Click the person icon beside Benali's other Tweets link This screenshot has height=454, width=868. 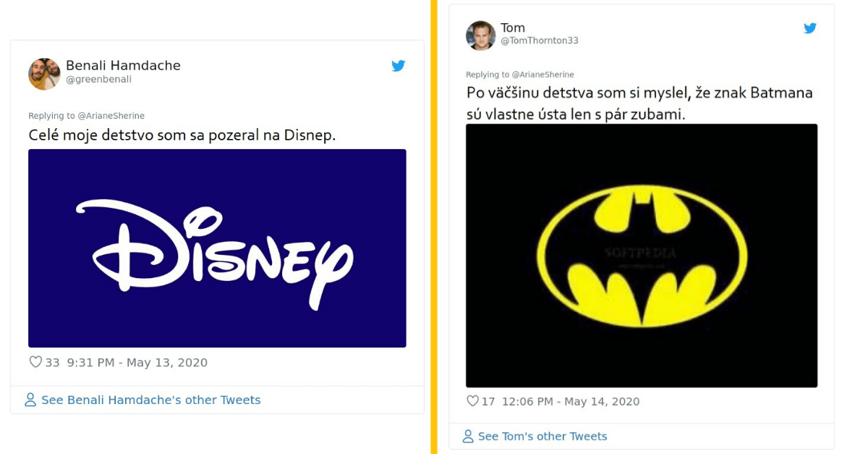[x=29, y=400]
